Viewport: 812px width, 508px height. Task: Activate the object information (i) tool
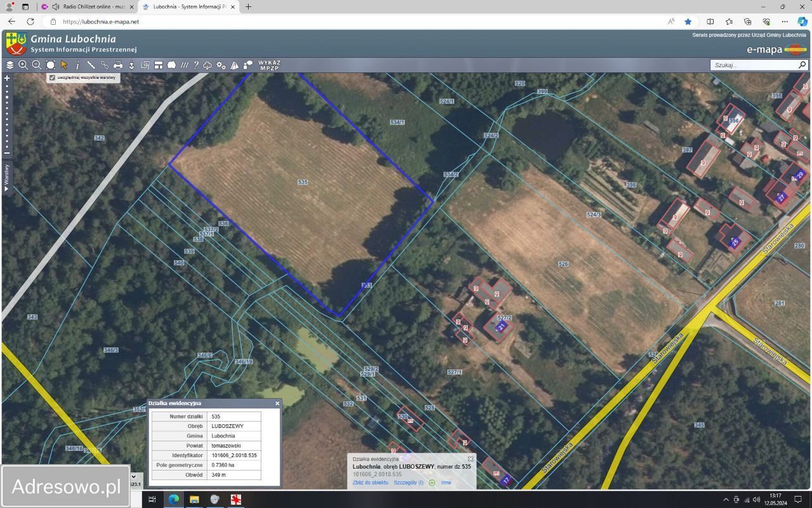point(77,65)
